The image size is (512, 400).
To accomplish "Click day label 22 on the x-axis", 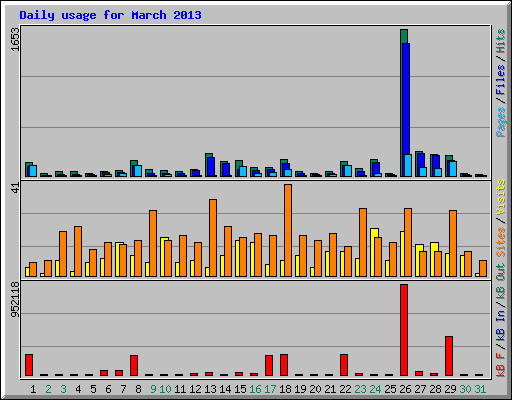I will click(x=345, y=389).
